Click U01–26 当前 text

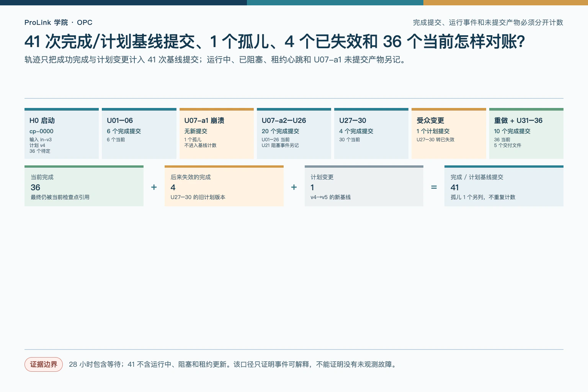tap(276, 140)
